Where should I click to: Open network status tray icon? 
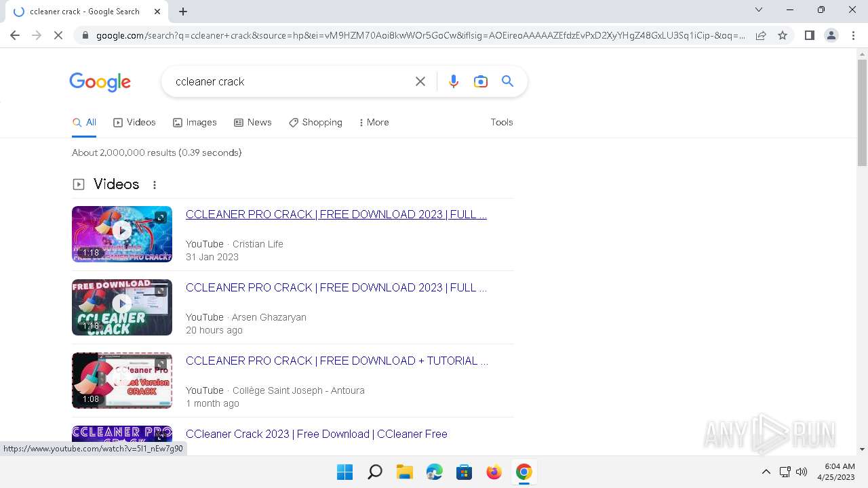pyautogui.click(x=785, y=472)
